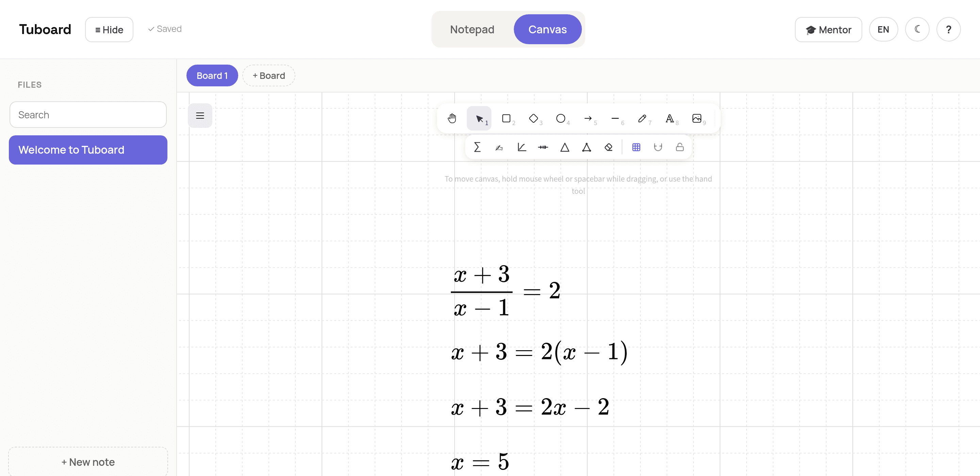
Task: Hide the sidebar with the Hide button
Action: click(109, 29)
